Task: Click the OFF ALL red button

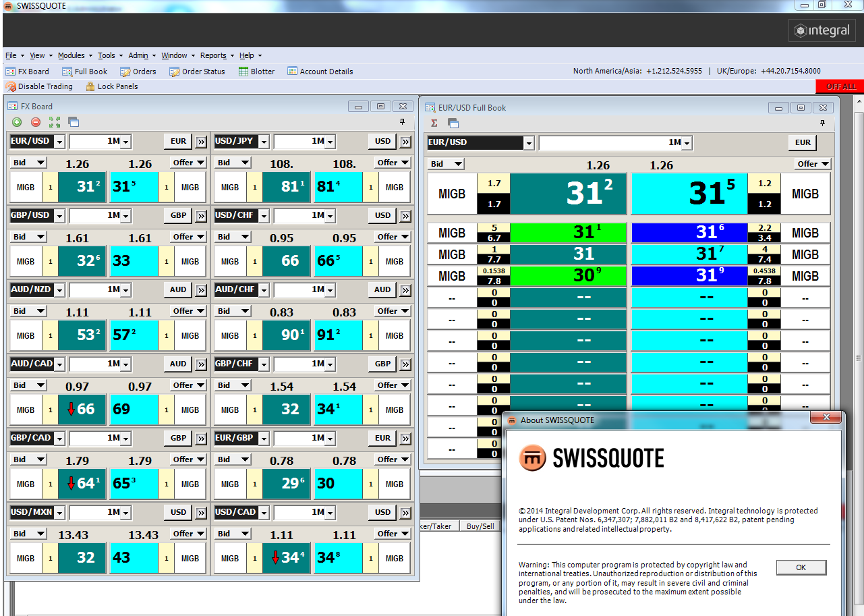Action: pos(841,86)
